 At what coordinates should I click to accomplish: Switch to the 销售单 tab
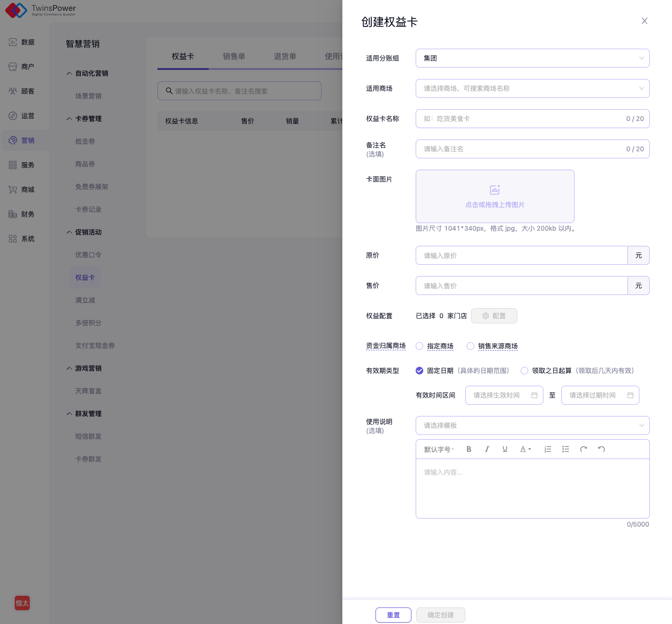234,56
